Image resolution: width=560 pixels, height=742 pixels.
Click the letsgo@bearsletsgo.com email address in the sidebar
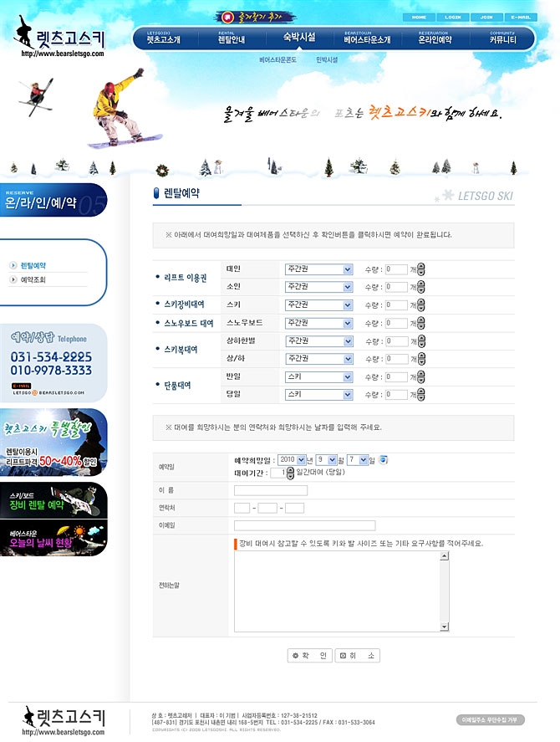[x=48, y=392]
